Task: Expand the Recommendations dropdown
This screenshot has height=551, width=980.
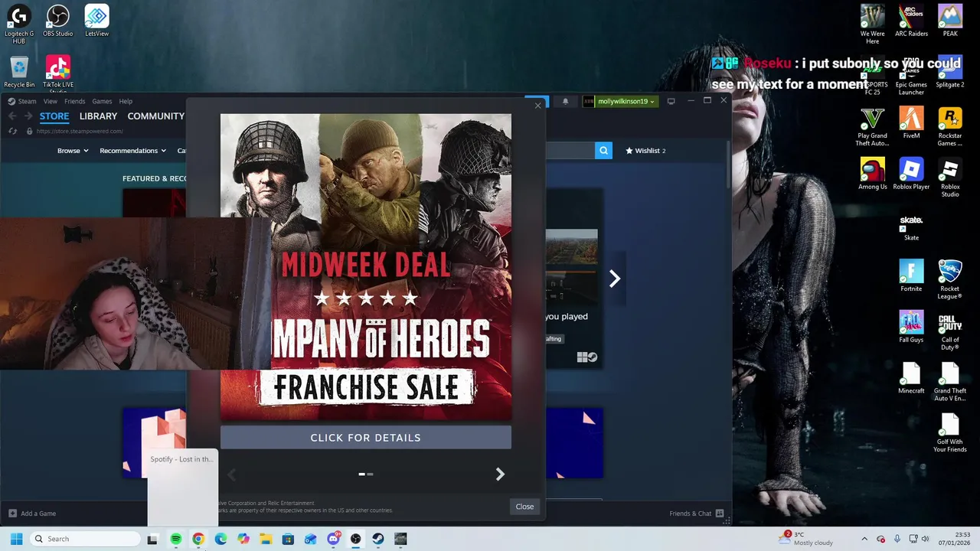Action: coord(133,151)
